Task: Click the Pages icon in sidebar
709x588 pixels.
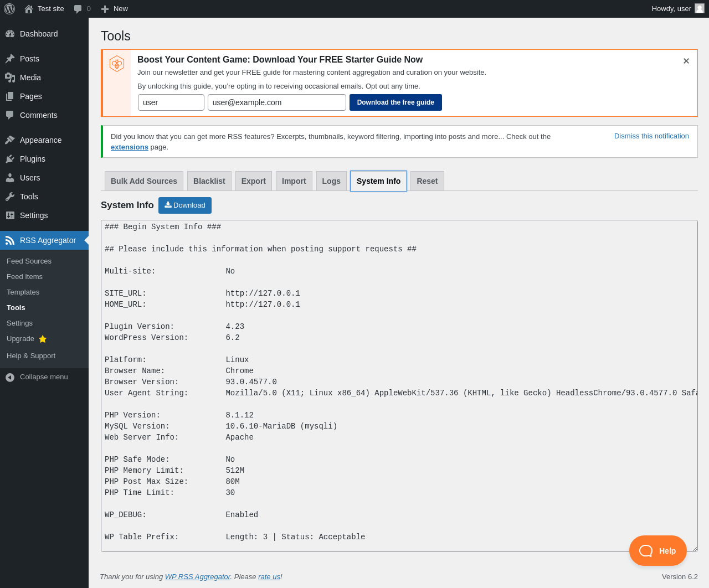Action: click(x=10, y=96)
